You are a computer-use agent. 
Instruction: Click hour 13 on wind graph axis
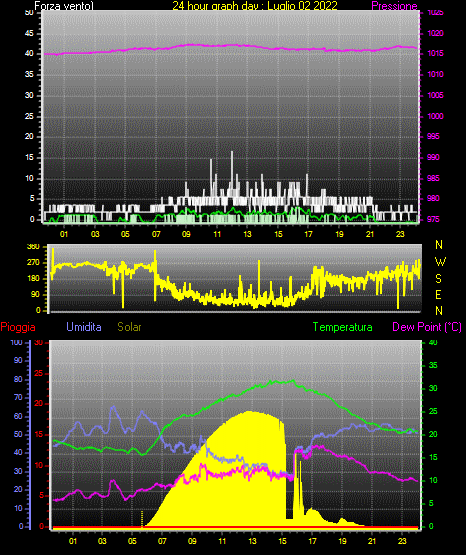pyautogui.click(x=247, y=234)
